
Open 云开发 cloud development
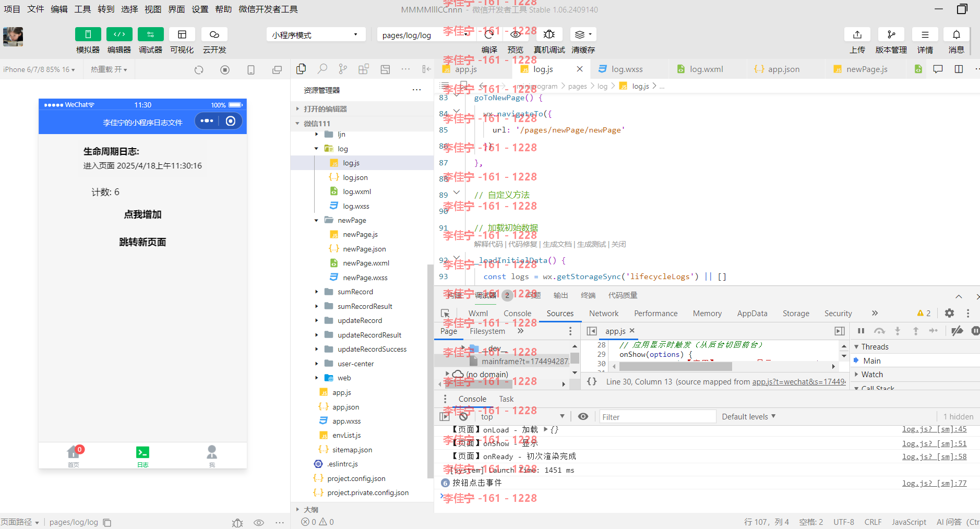pos(214,34)
